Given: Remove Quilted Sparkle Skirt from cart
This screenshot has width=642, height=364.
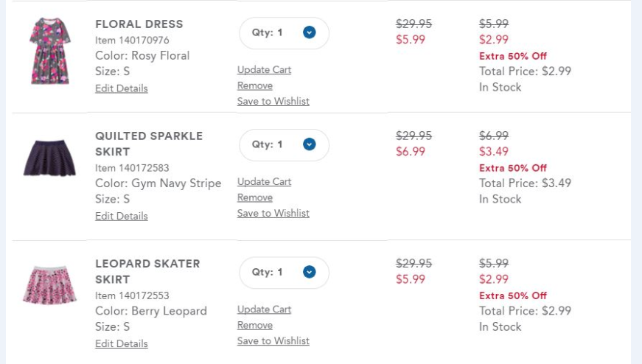Looking at the screenshot, I should click(x=255, y=197).
